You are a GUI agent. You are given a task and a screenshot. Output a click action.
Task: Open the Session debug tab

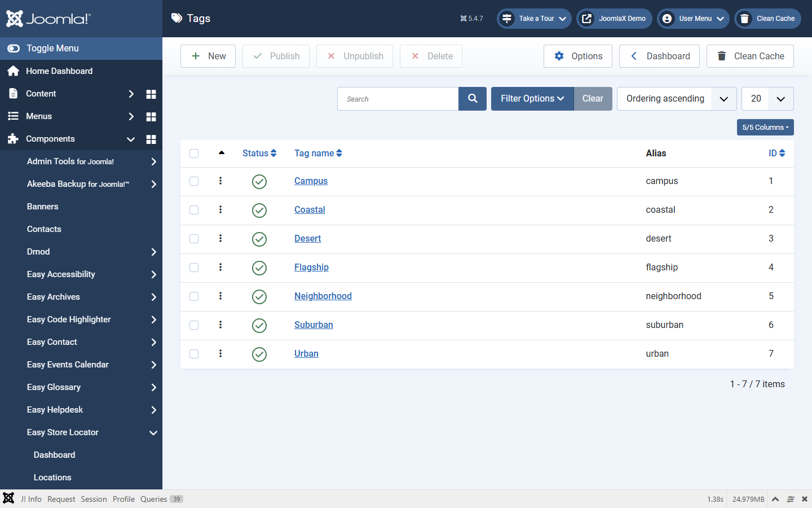click(94, 499)
